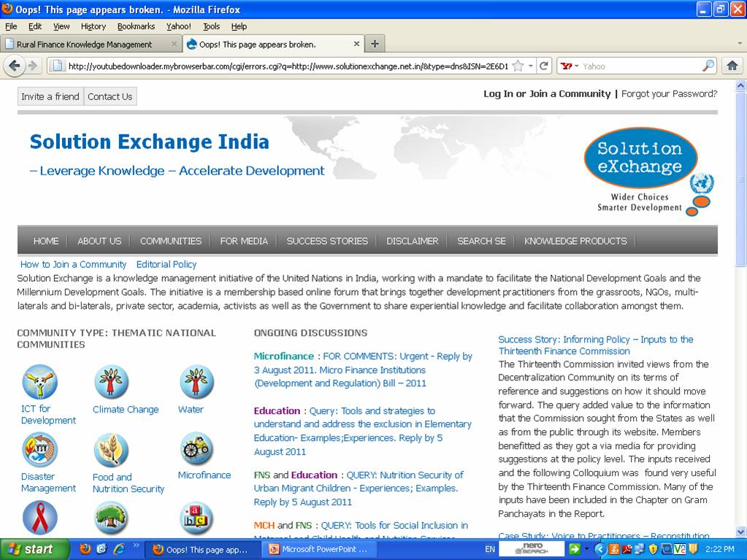This screenshot has height=560, width=747.
Task: Open the View menu
Action: (x=61, y=26)
